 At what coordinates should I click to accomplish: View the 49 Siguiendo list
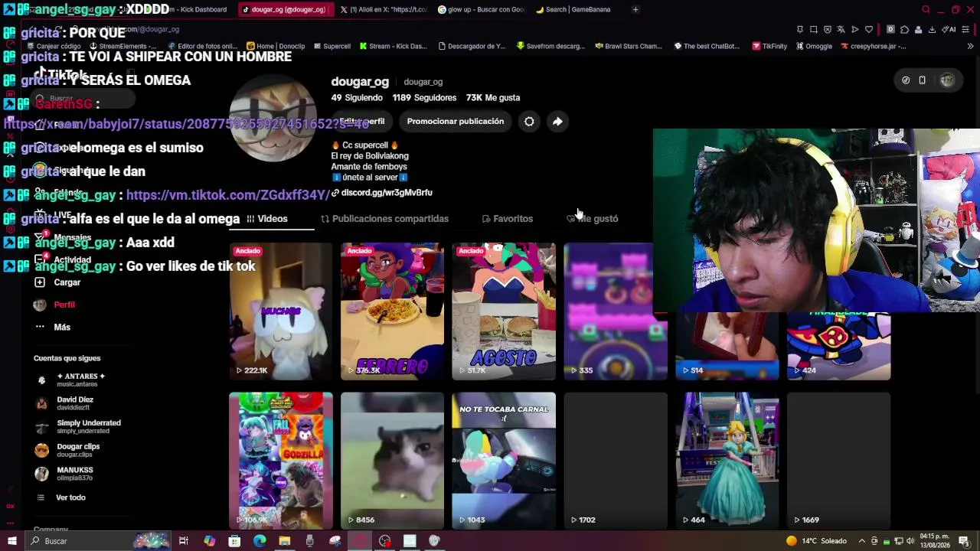point(357,98)
